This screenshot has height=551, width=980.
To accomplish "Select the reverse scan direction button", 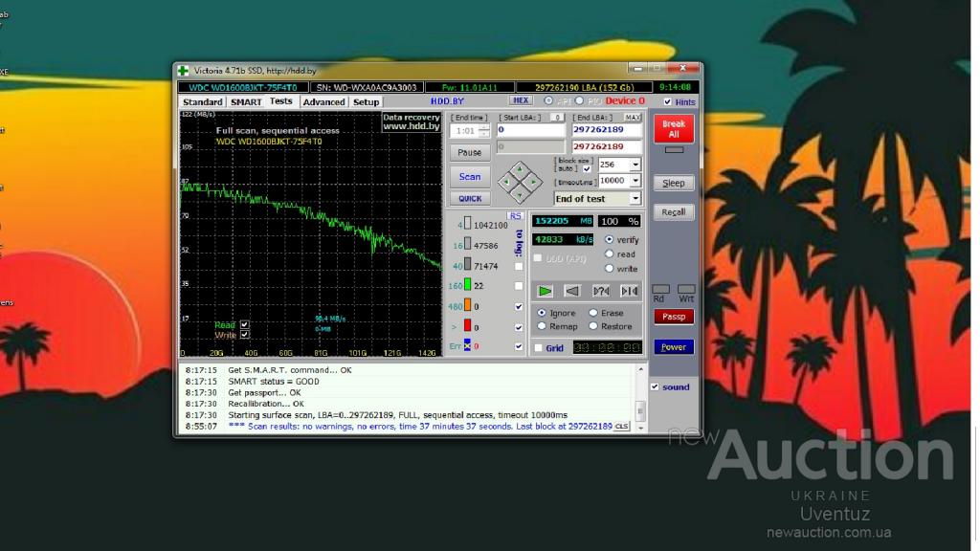I will coord(572,291).
